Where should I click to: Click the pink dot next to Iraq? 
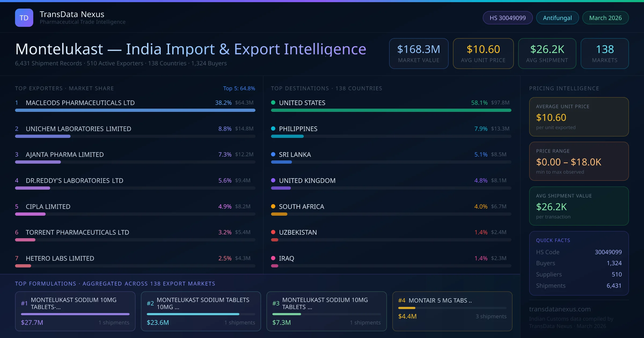click(x=273, y=258)
